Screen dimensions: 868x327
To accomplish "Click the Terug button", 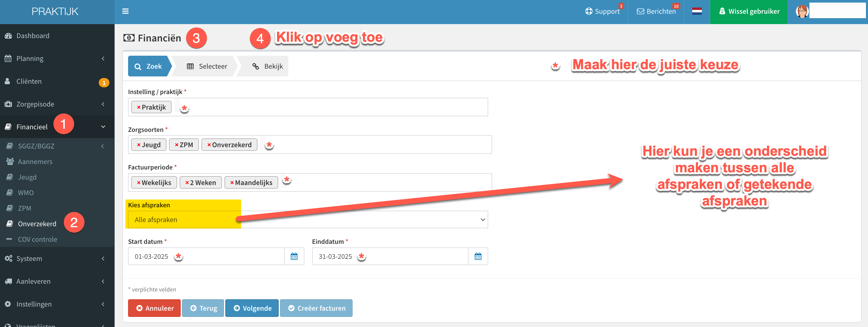I will coord(203,308).
